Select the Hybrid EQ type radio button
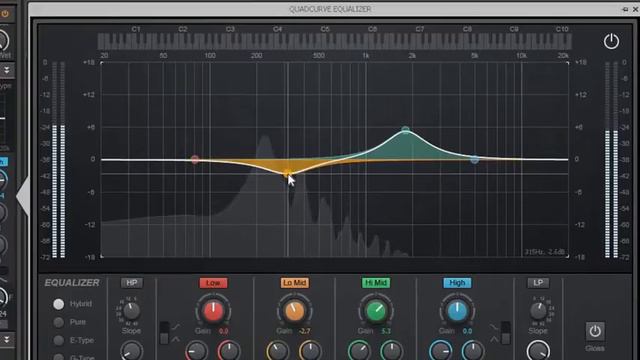 point(58,304)
